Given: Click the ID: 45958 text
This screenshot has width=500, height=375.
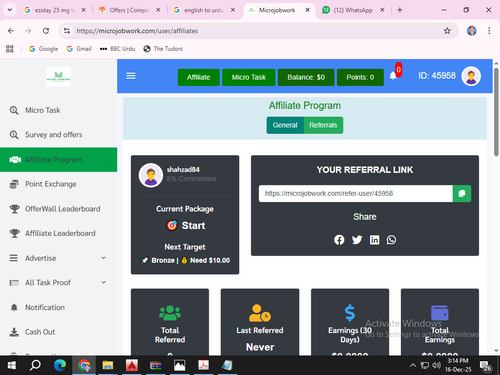Looking at the screenshot, I should tap(437, 76).
